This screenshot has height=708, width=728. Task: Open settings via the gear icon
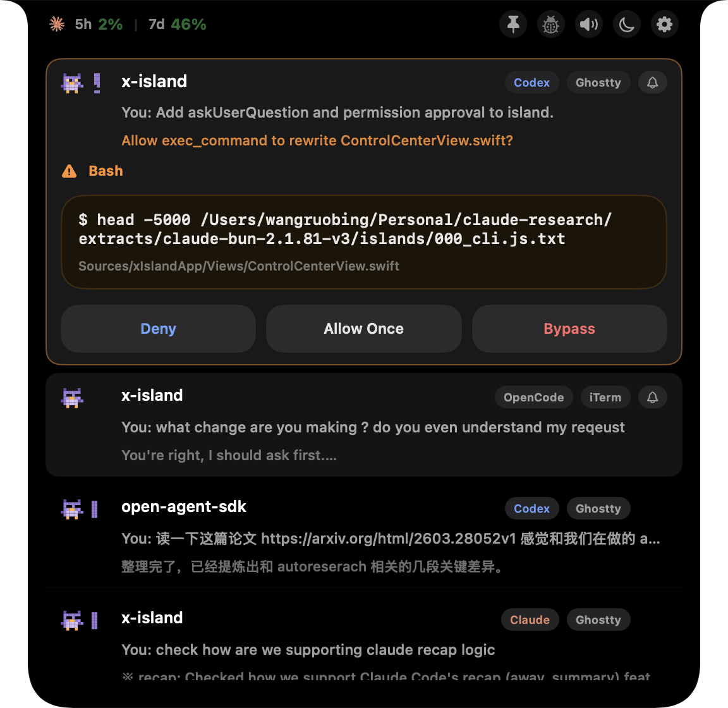(664, 24)
